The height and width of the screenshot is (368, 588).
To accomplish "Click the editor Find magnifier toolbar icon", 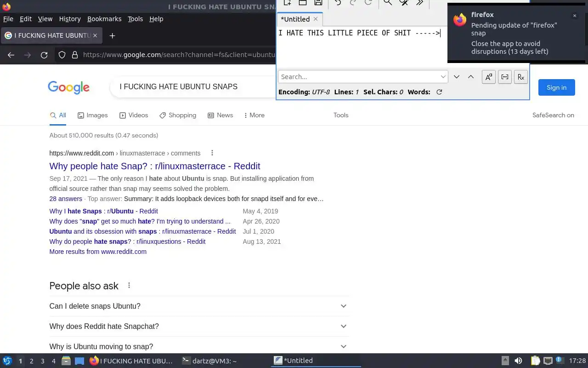I will tap(388, 3).
